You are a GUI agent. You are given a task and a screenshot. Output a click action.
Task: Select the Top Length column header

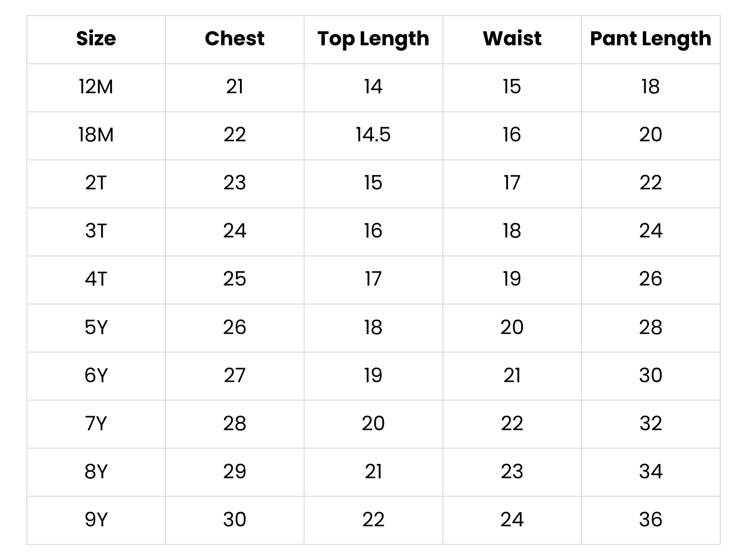tap(373, 39)
